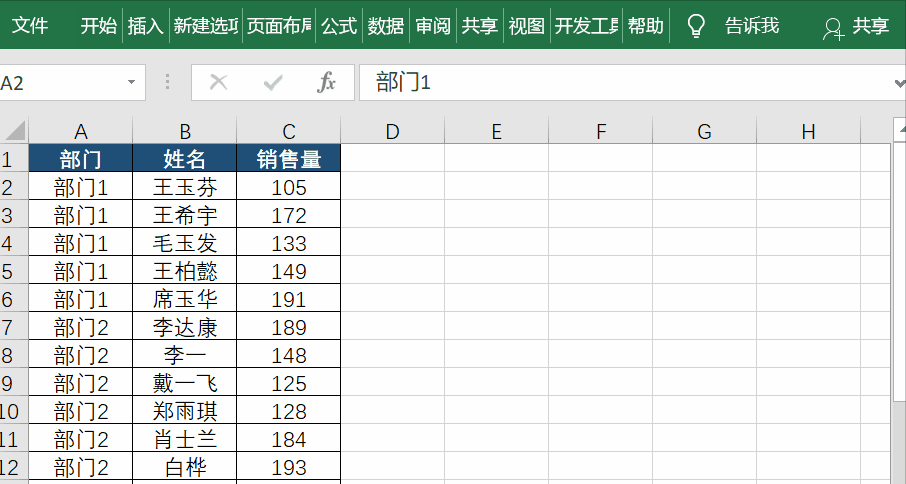This screenshot has width=906, height=484.
Task: Open the 页面布局 ribbon tab
Action: (279, 25)
